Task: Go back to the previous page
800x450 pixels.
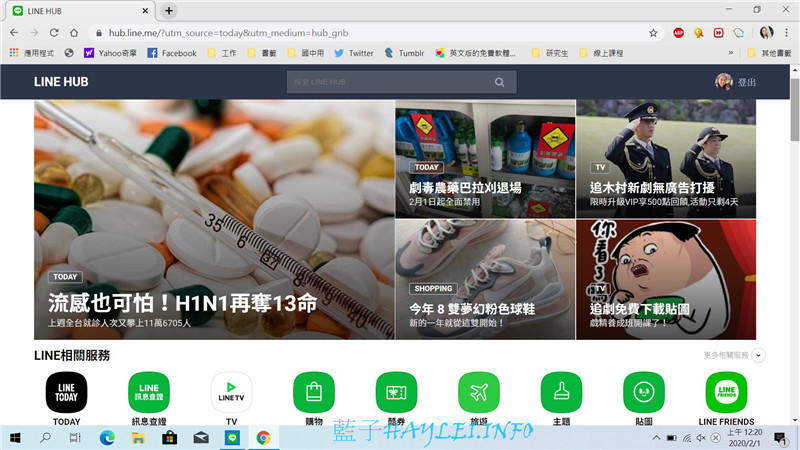Action: pos(14,33)
